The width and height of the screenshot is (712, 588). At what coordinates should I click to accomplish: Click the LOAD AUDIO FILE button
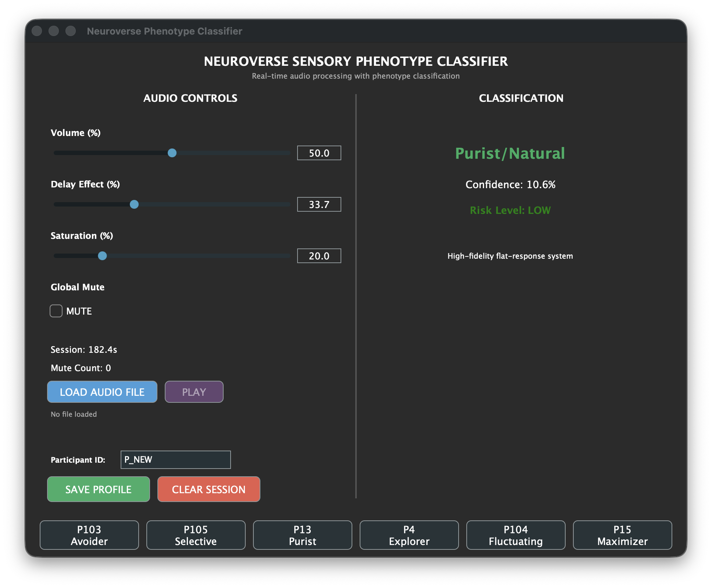point(102,392)
